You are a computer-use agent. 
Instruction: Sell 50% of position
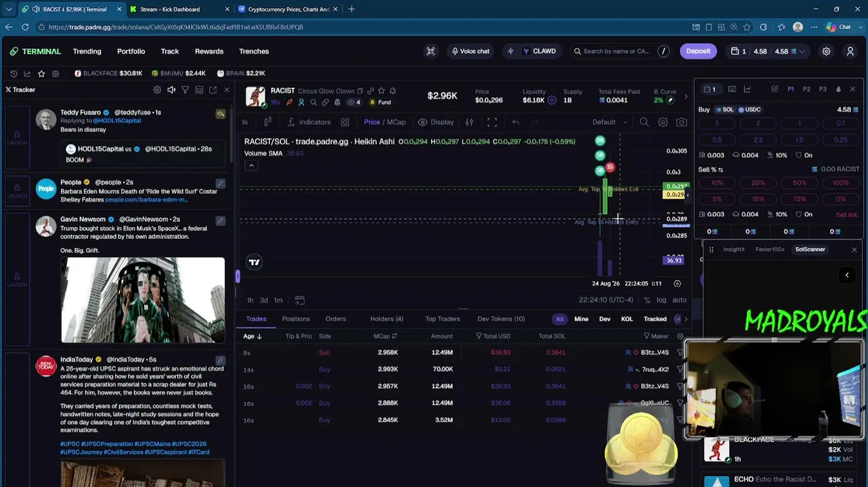point(800,183)
